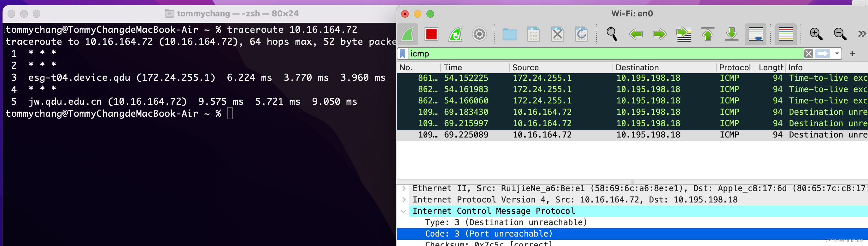
Task: Show more toolbar items chevron
Action: point(862,34)
